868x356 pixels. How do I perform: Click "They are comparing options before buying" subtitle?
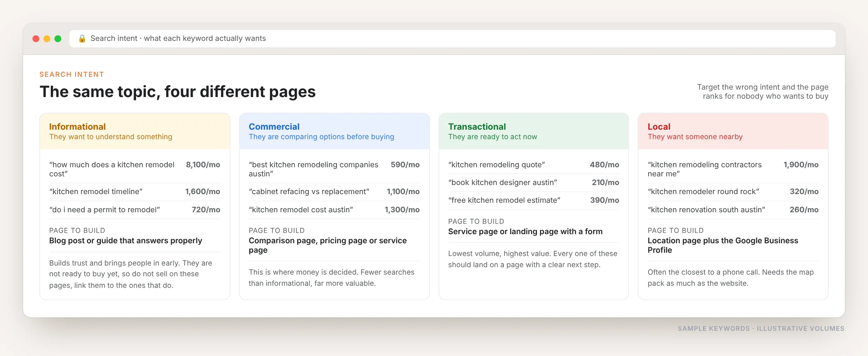[322, 137]
